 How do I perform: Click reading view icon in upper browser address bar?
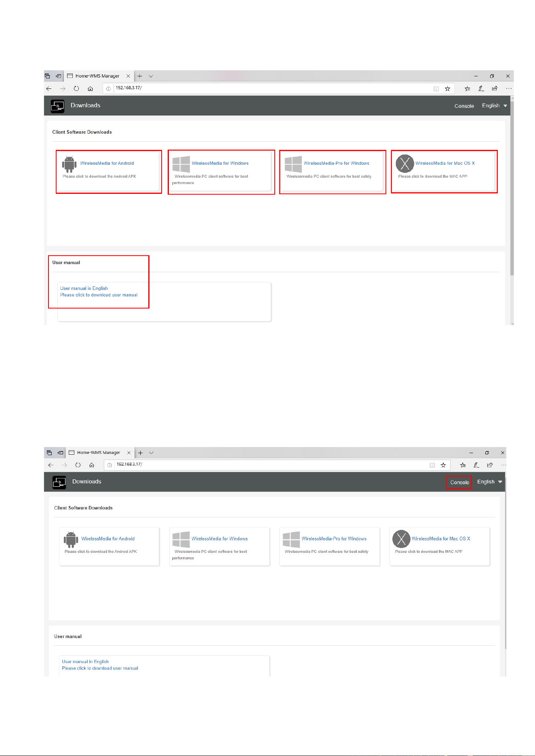pyautogui.click(x=436, y=88)
